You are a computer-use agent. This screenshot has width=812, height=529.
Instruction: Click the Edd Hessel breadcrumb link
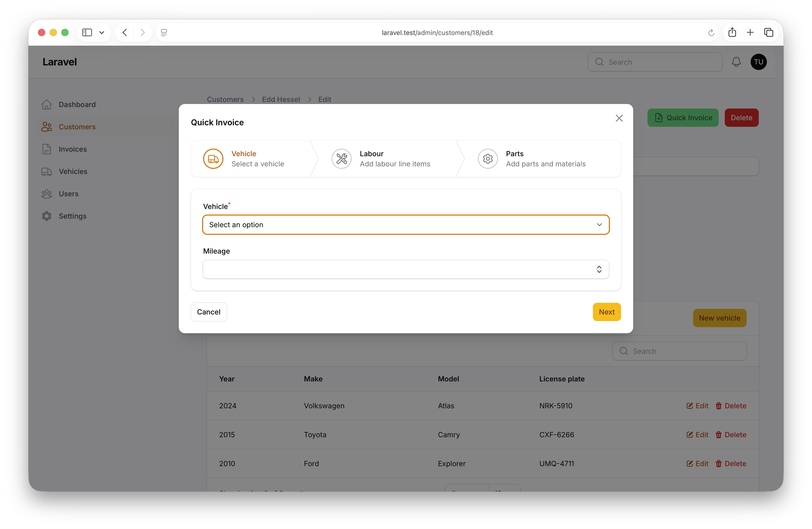(x=281, y=99)
